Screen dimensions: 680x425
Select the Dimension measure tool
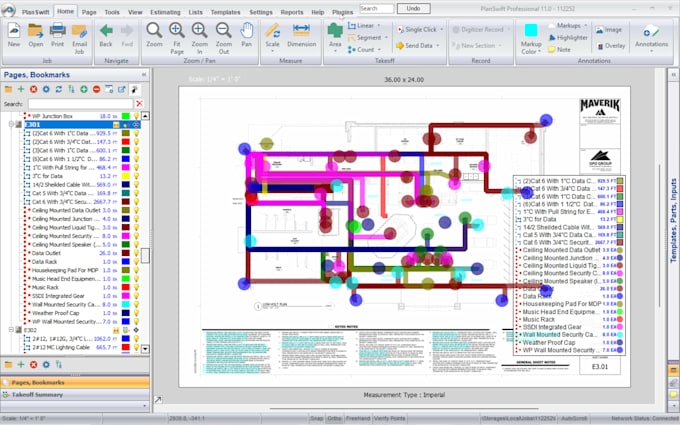tap(301, 35)
